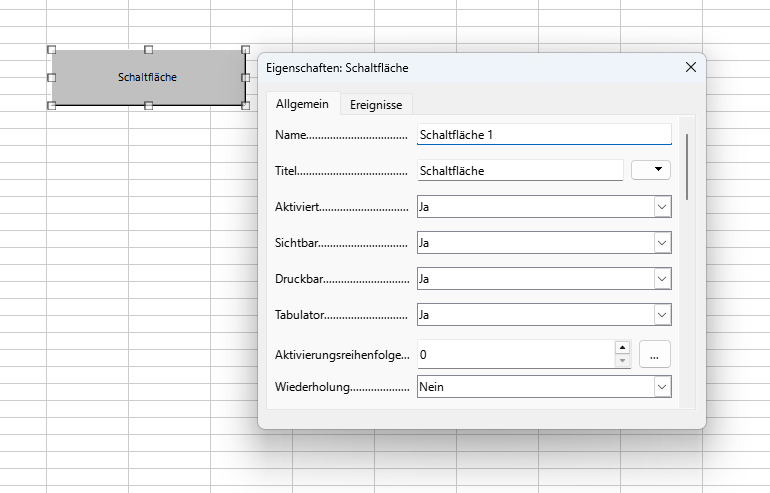This screenshot has height=493, width=770.
Task: Increase the Aktivierungsreihenfolge value with up arrow
Action: 622,348
